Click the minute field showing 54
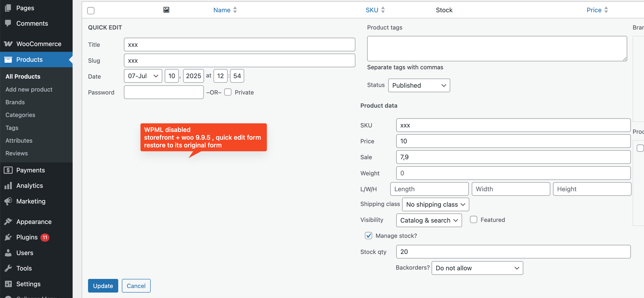Viewport: 644px width, 298px height. pyautogui.click(x=237, y=76)
